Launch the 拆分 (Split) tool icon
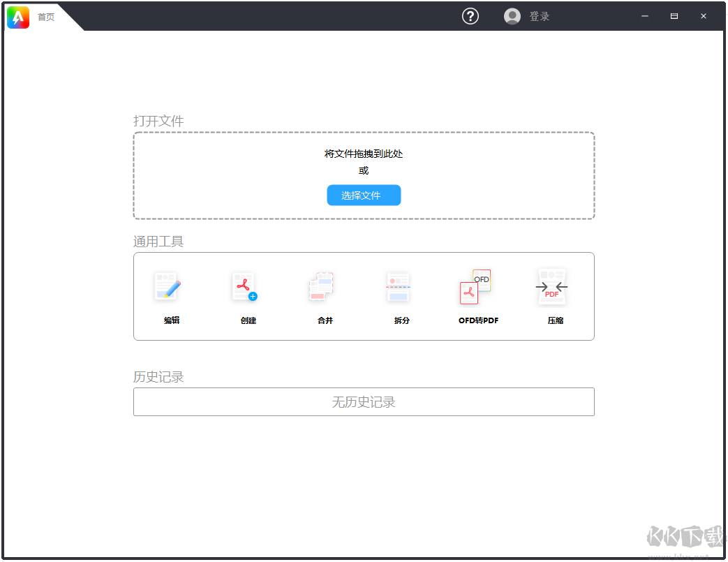This screenshot has width=728, height=562. [398, 287]
